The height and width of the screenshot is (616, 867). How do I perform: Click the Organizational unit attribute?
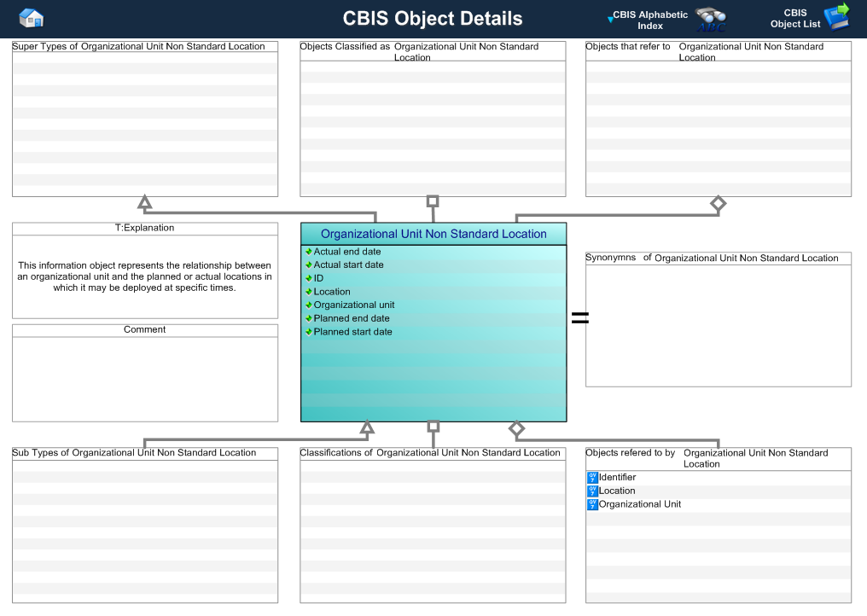click(354, 305)
